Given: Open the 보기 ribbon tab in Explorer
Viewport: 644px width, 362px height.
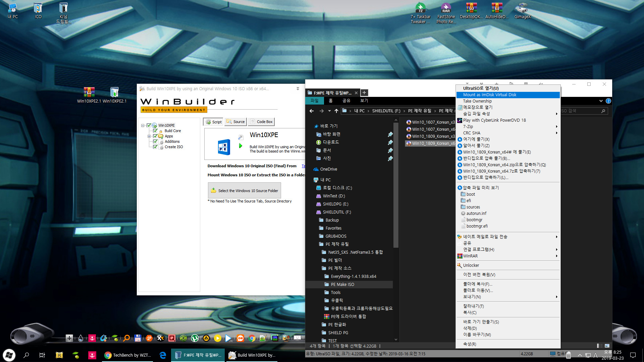Looking at the screenshot, I should pos(364,101).
